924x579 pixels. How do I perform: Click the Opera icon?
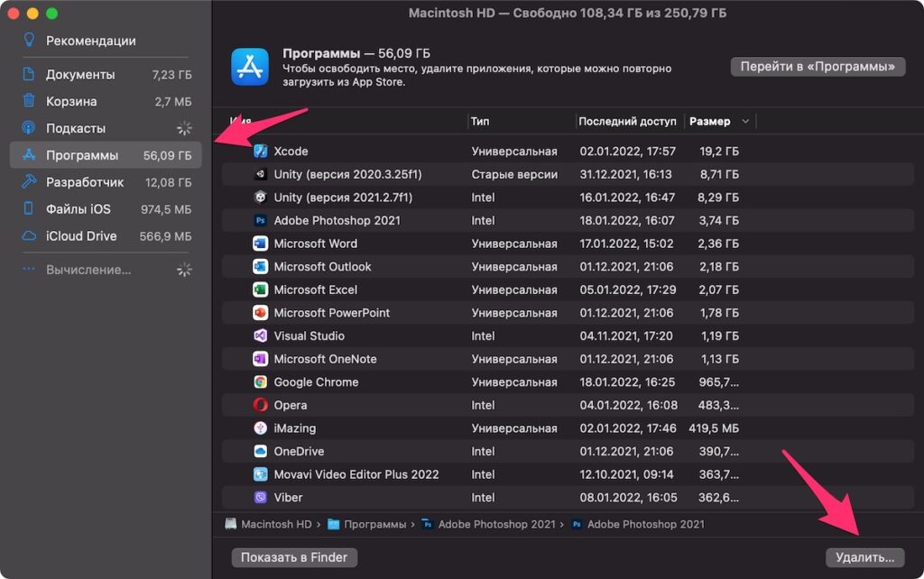pyautogui.click(x=261, y=405)
